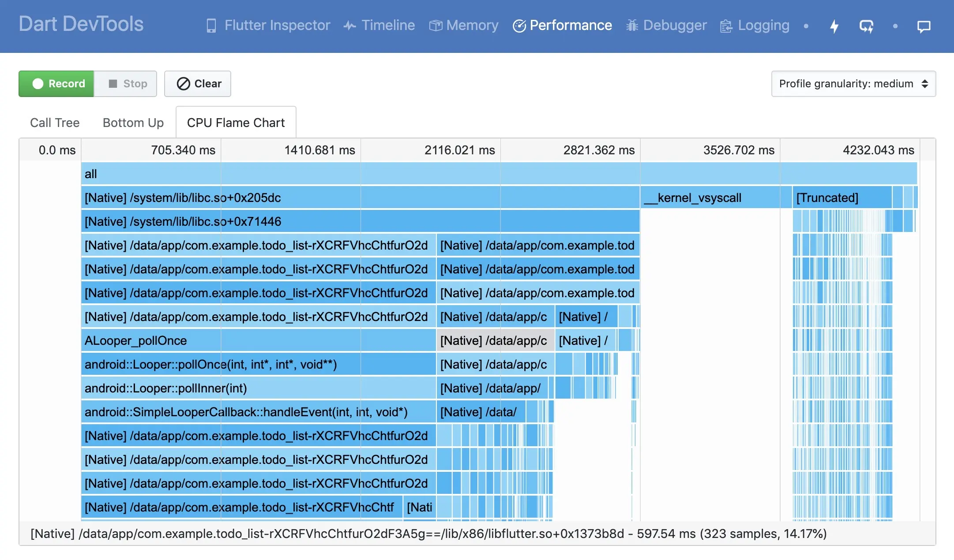The width and height of the screenshot is (954, 560).
Task: Click the '[Native] /data/app/' flame bar
Action: (x=492, y=388)
